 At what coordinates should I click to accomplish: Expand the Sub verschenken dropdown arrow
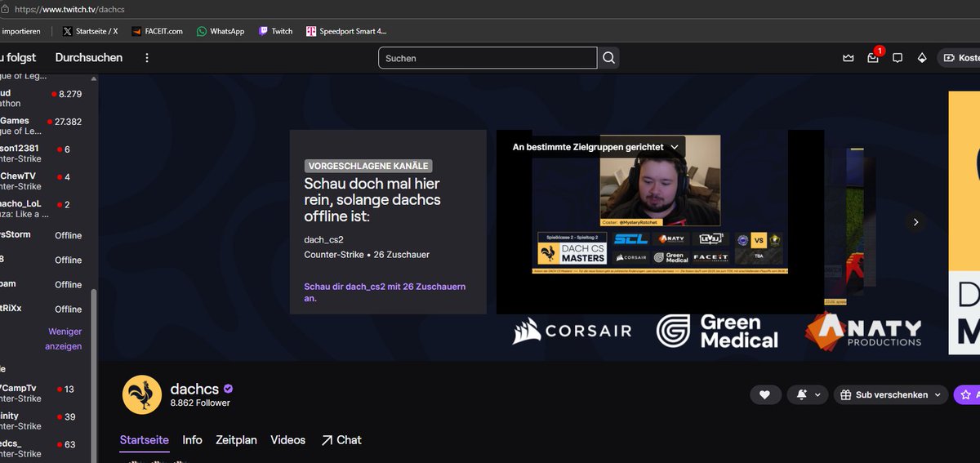[x=938, y=394]
